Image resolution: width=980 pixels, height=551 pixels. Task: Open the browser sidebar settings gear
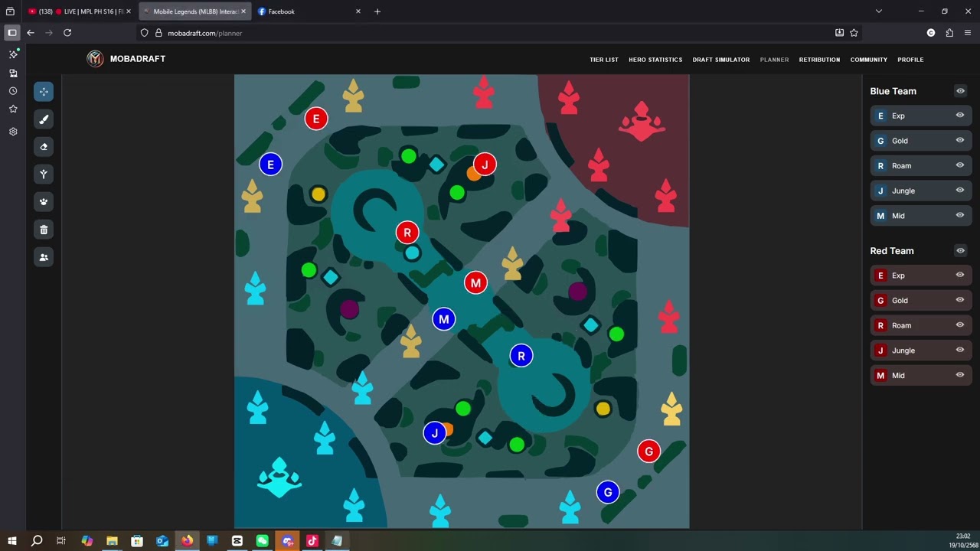[x=13, y=132]
